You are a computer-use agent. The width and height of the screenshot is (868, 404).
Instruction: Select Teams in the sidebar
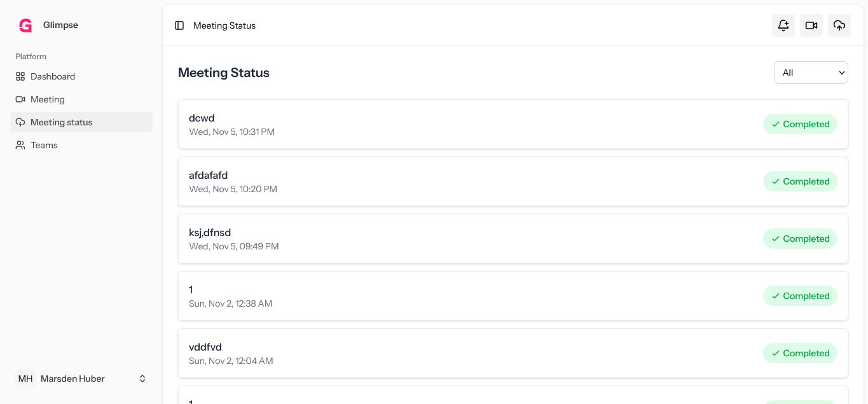[44, 145]
